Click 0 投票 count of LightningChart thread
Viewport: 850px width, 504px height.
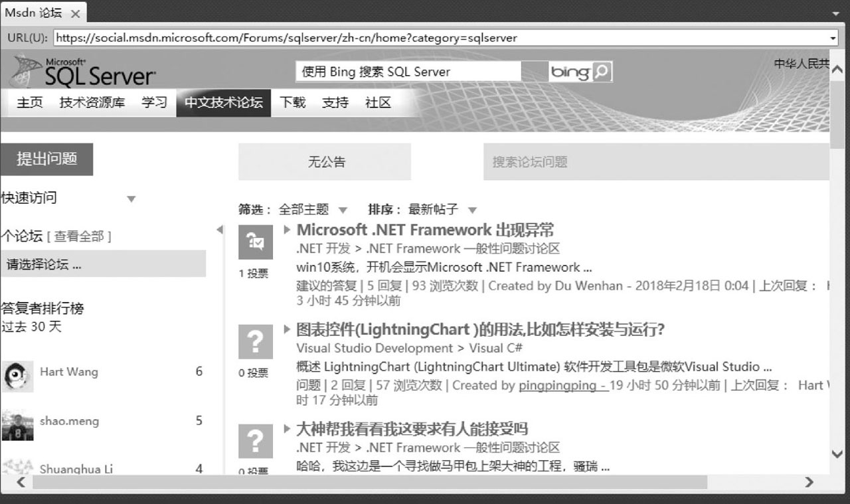pos(254,373)
